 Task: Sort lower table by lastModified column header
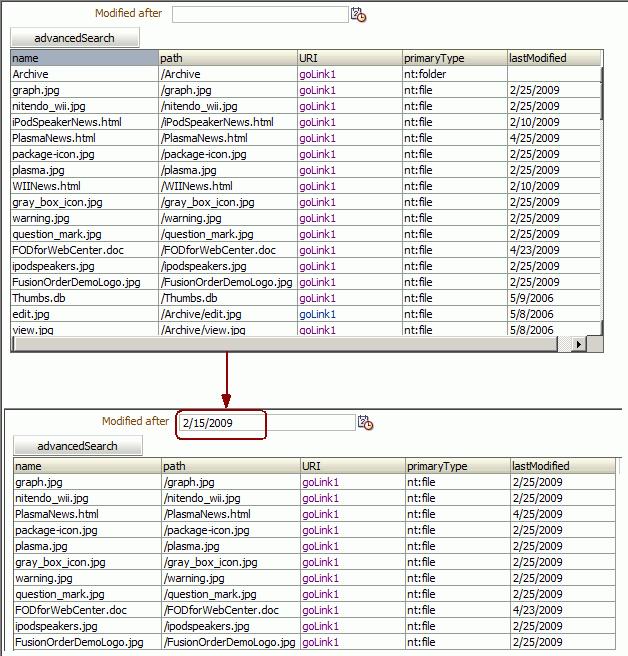point(563,466)
